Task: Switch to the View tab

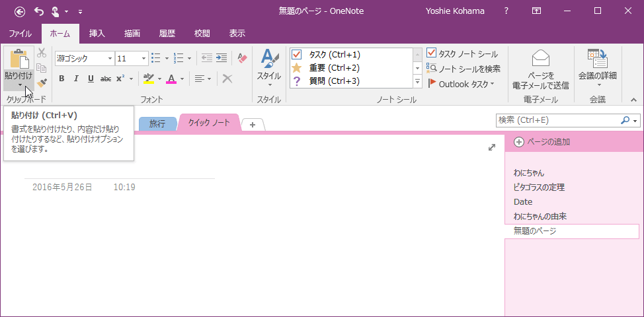Action: coord(237,34)
